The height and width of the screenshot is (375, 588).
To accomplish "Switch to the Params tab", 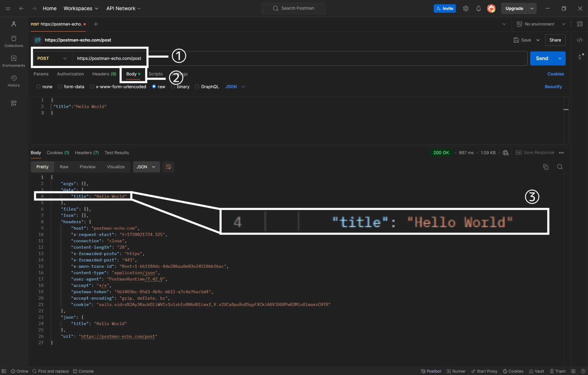I will (41, 74).
